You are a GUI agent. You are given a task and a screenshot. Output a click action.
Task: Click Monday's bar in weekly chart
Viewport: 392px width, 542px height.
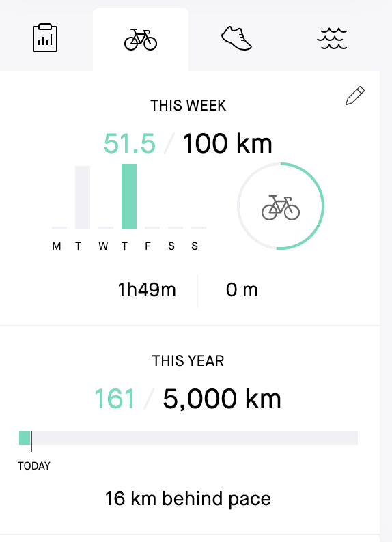59,228
